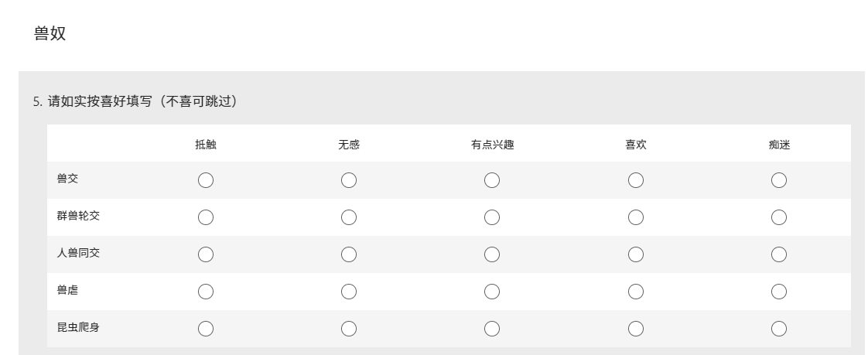Viewport: 868px width, 355px height.
Task: Select 抵触 for the 人兽同交 row
Action: pyautogui.click(x=206, y=254)
